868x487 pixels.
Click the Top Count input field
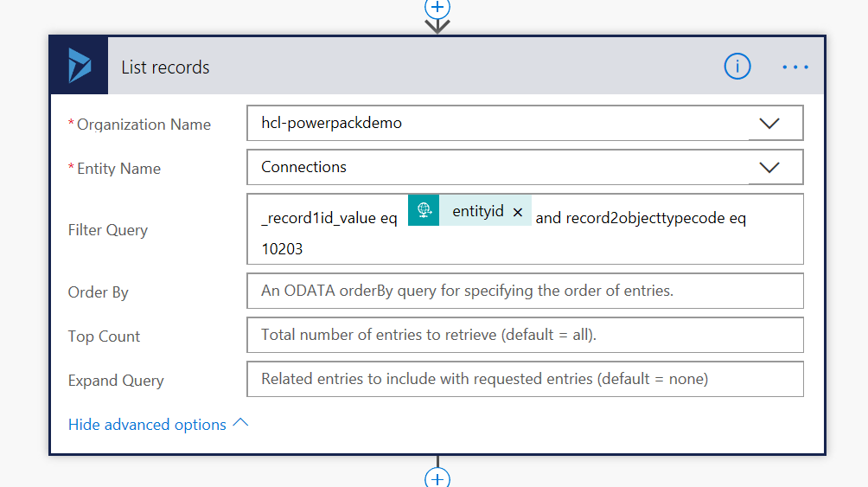(x=524, y=336)
